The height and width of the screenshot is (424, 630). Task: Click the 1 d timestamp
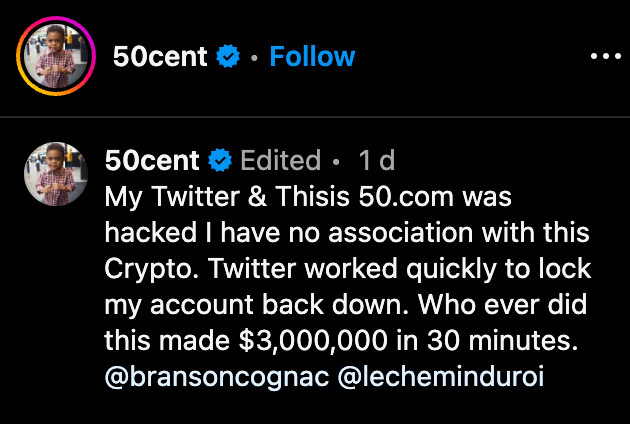376,160
